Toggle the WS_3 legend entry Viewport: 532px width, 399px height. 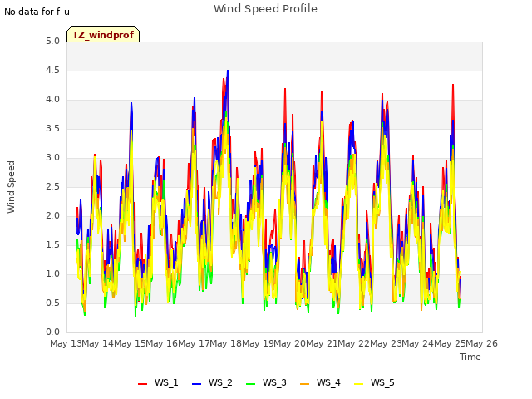pyautogui.click(x=266, y=382)
